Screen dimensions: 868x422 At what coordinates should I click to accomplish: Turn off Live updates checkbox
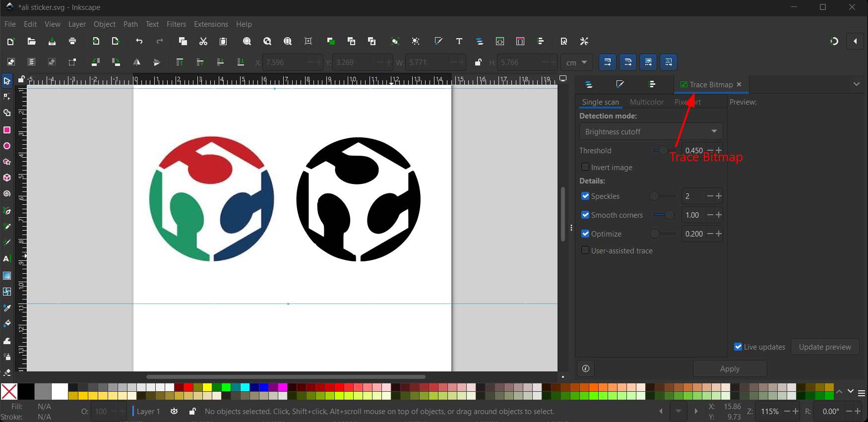738,347
